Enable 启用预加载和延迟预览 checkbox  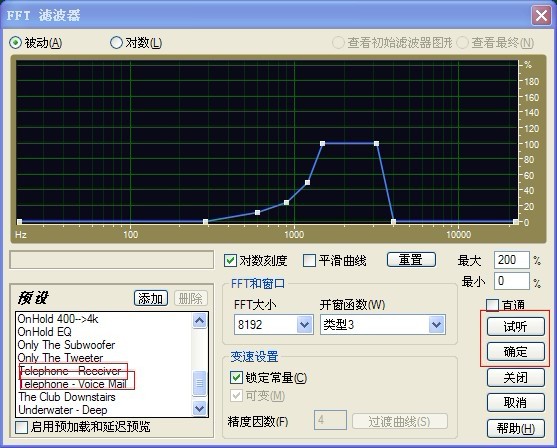21,427
